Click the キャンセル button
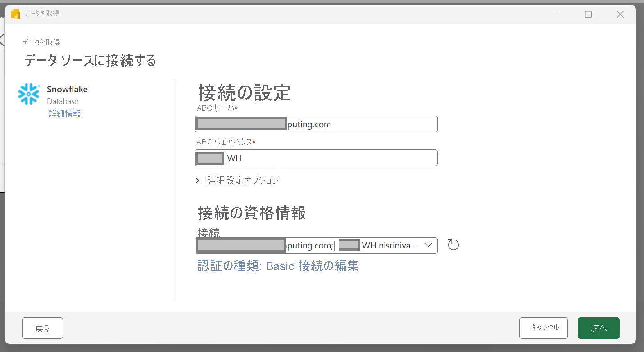Image resolution: width=644 pixels, height=352 pixels. click(544, 328)
